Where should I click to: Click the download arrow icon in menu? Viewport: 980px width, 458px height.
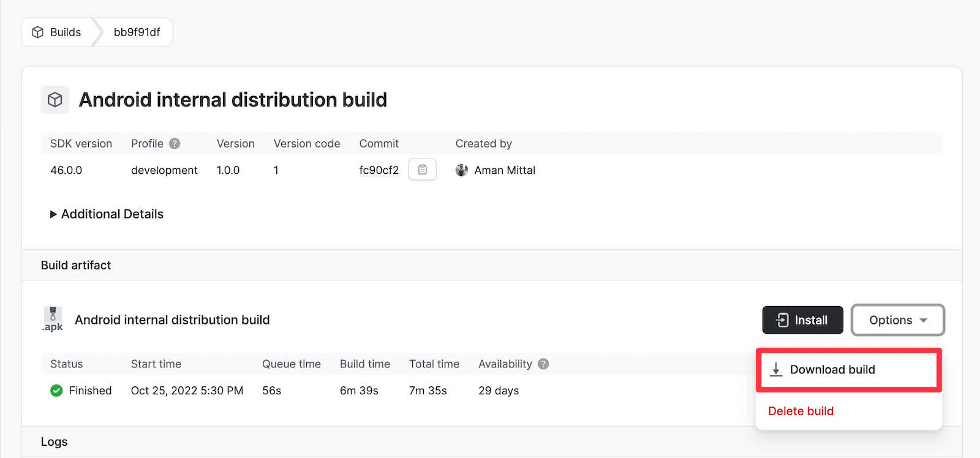click(x=776, y=369)
